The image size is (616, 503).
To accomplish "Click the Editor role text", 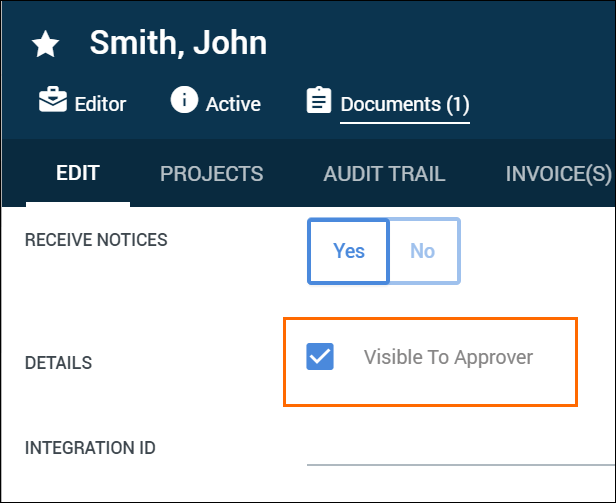I will pyautogui.click(x=100, y=105).
